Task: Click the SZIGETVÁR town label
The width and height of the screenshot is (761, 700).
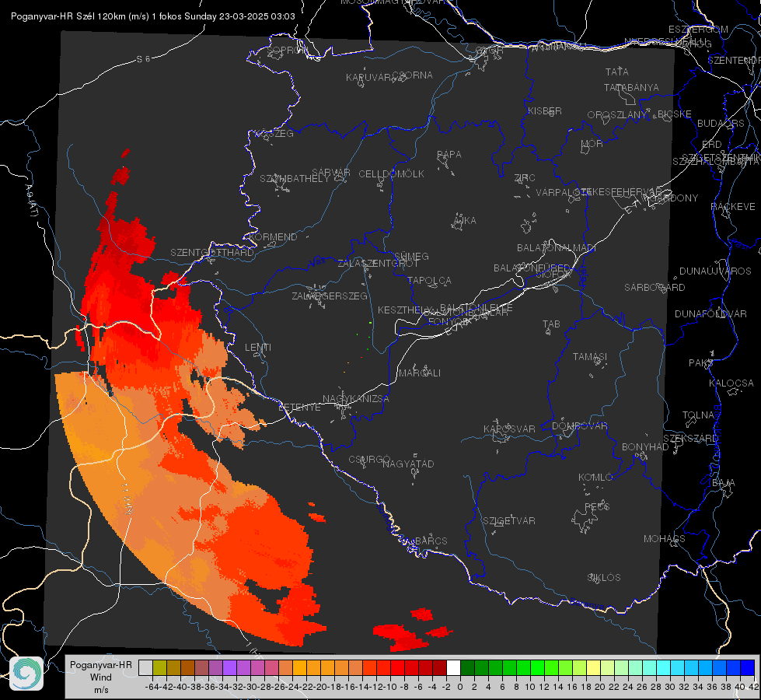Action: click(508, 521)
